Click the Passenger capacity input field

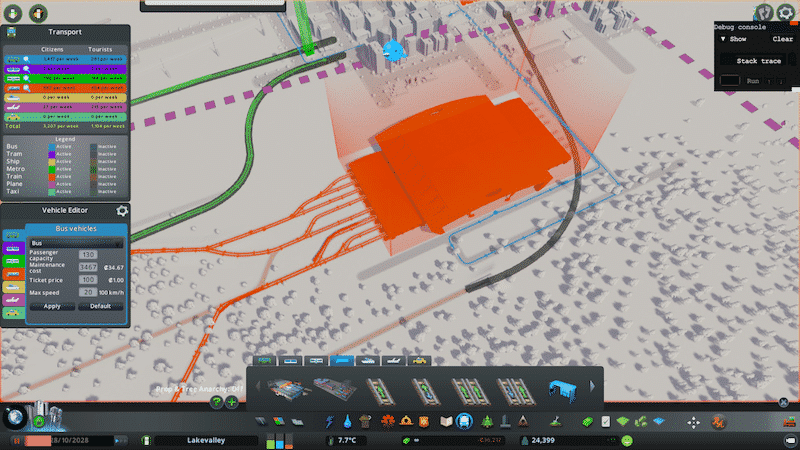(88, 255)
